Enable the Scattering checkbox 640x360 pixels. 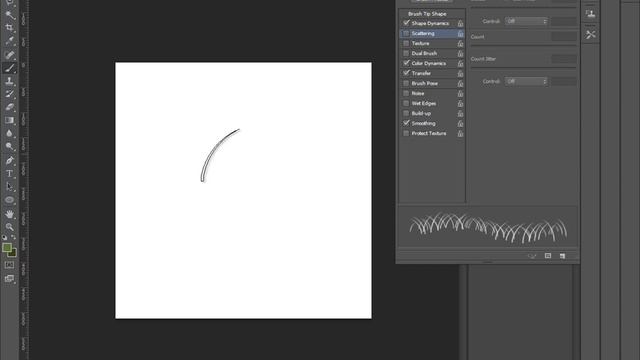tap(406, 33)
